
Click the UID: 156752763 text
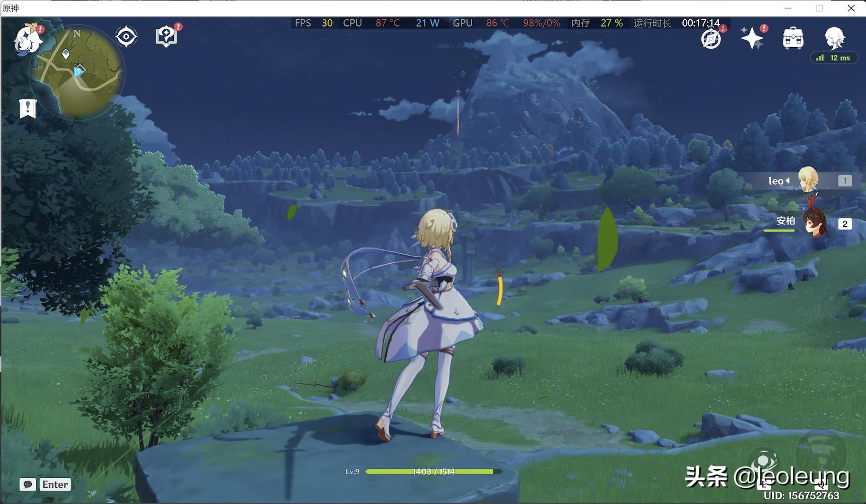click(x=802, y=495)
